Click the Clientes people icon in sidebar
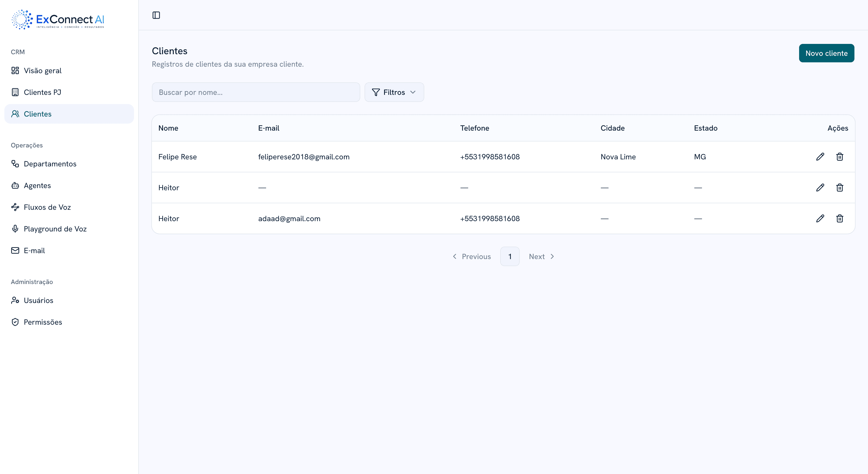Viewport: 868px width, 474px height. tap(15, 114)
